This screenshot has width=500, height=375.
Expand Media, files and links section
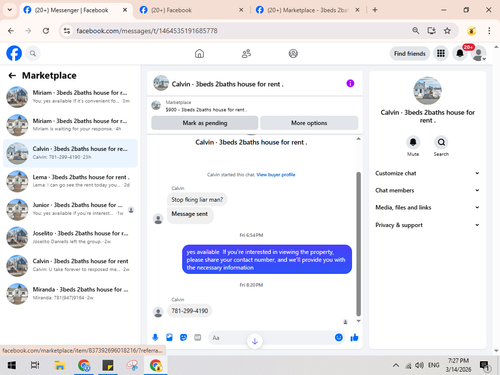coord(427,207)
